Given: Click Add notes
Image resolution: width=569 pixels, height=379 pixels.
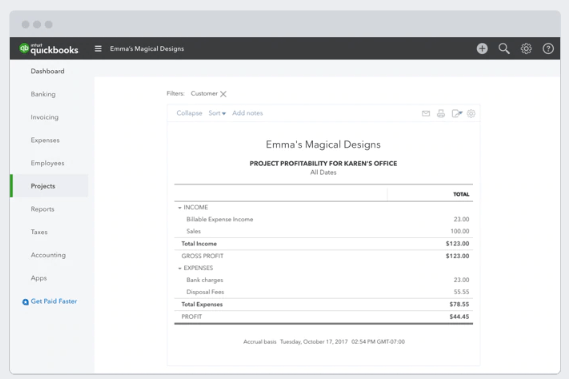Looking at the screenshot, I should 247,113.
